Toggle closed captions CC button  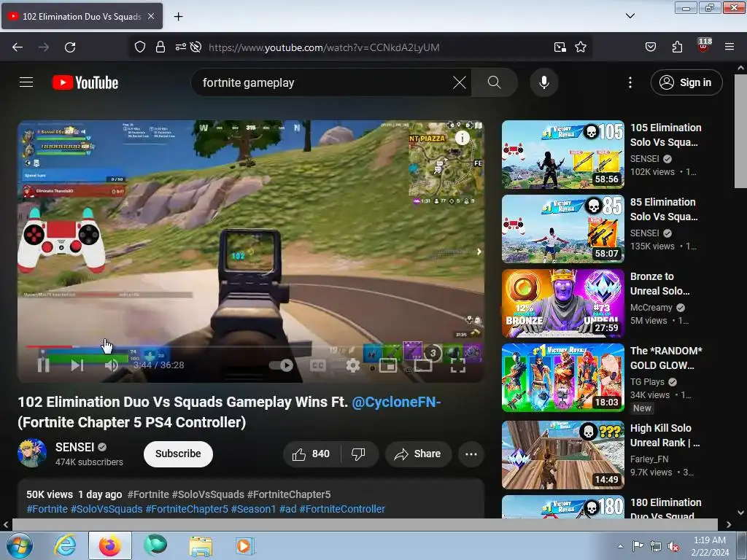(318, 365)
